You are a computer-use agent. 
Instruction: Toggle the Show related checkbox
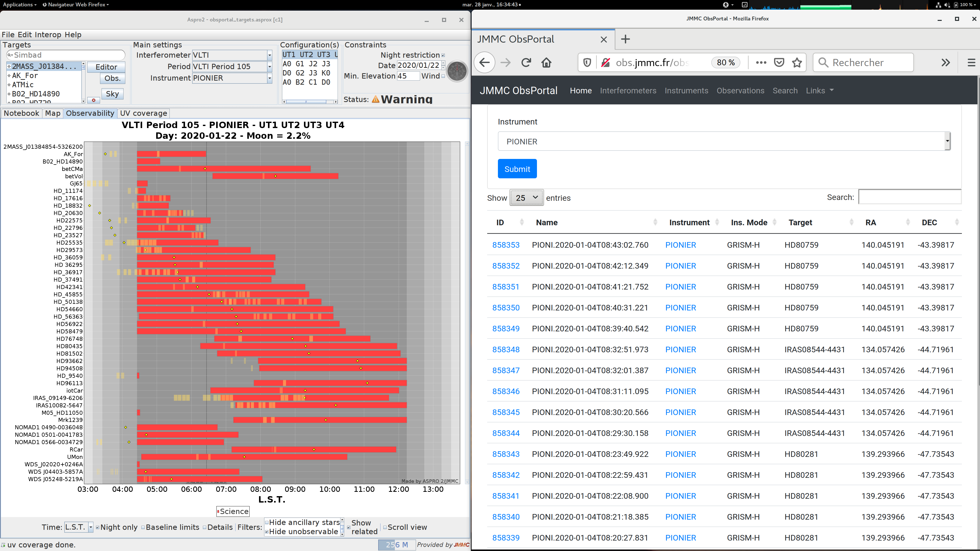click(x=348, y=528)
